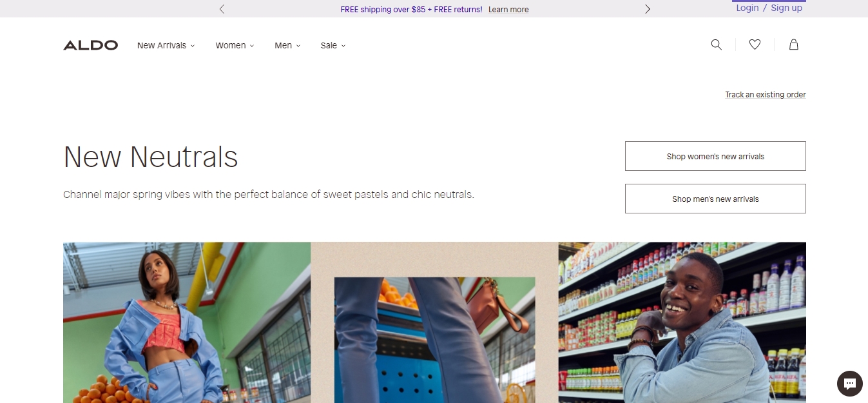The width and height of the screenshot is (868, 403).
Task: Open the wishlist heart icon
Action: 755,44
